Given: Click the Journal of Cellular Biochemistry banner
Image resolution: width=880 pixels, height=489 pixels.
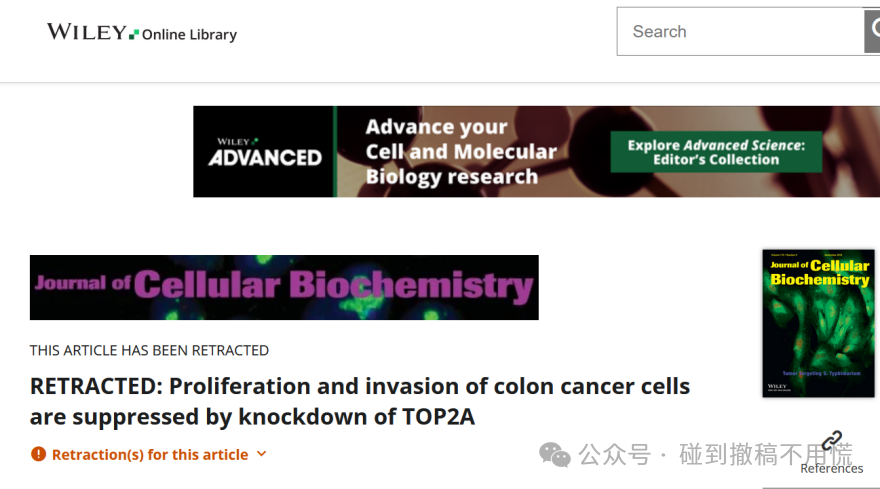Looking at the screenshot, I should point(284,287).
